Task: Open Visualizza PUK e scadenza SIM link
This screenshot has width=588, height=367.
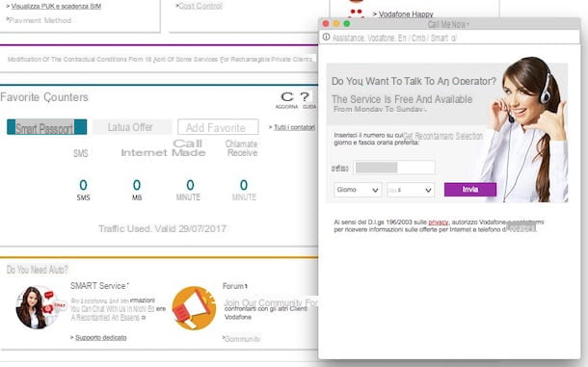Action: [56, 6]
